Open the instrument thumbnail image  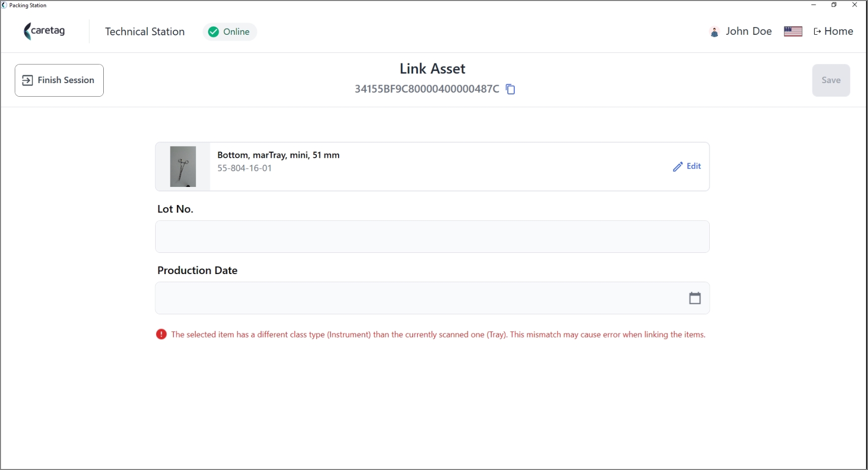click(x=183, y=167)
